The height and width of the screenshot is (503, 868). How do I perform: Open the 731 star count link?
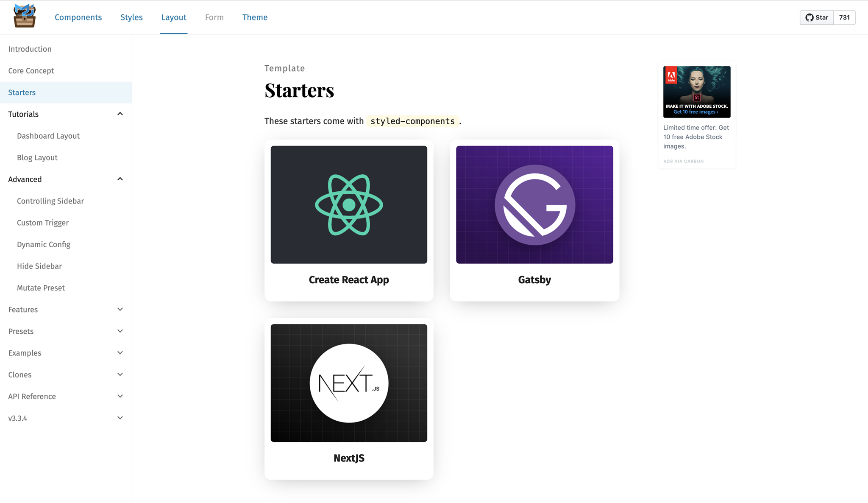(844, 17)
